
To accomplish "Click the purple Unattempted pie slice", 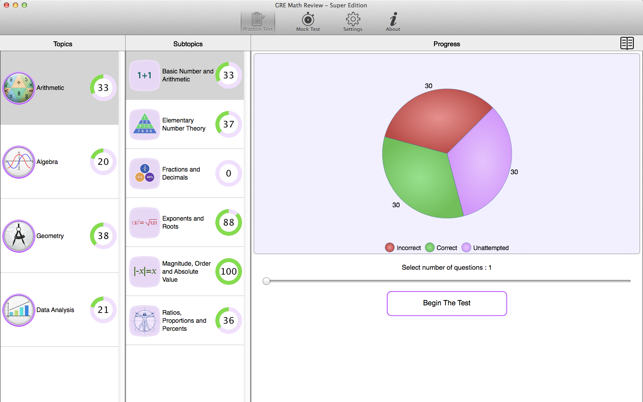I will [484, 164].
